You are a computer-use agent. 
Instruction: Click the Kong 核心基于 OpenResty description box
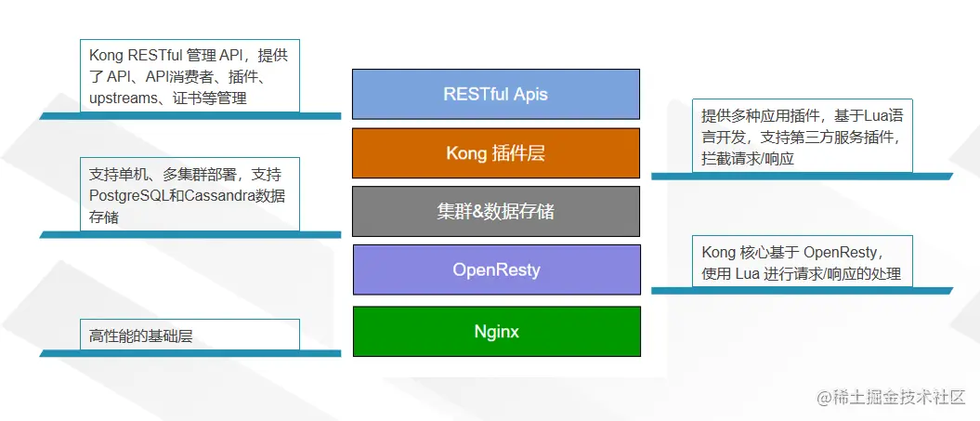[x=803, y=261]
